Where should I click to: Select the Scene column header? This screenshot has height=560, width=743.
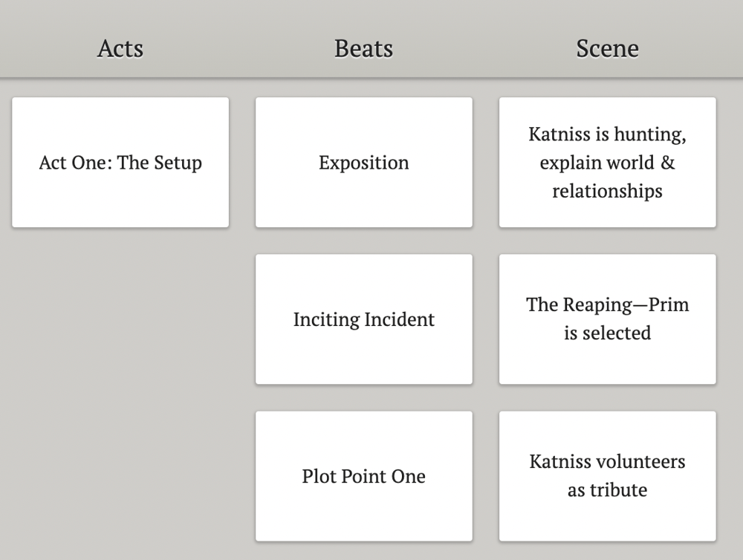tap(607, 48)
